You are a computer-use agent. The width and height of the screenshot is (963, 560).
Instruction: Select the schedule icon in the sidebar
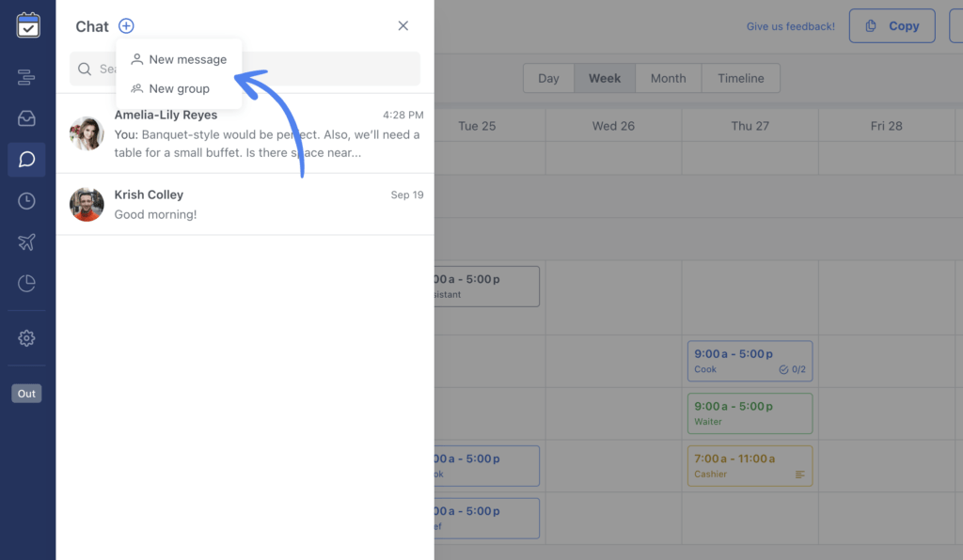tap(26, 77)
